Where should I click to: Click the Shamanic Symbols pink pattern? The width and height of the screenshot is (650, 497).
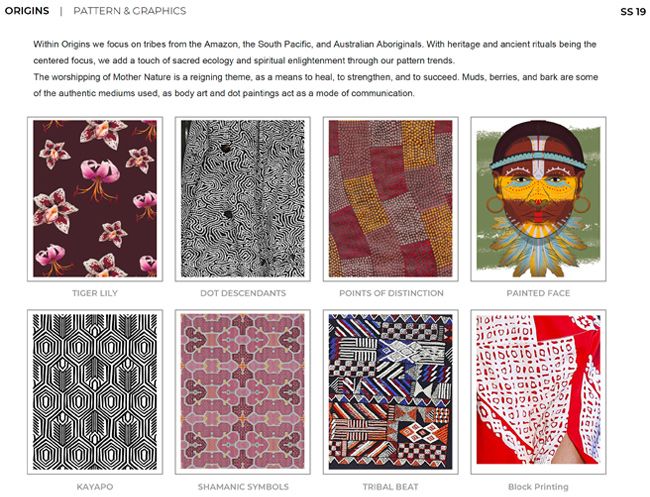243,392
